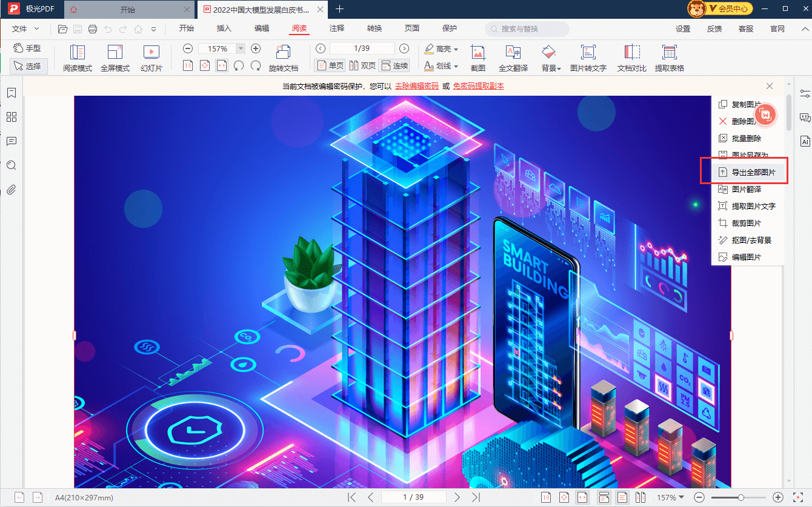Select 导出全部图片 from context menu

click(x=750, y=172)
